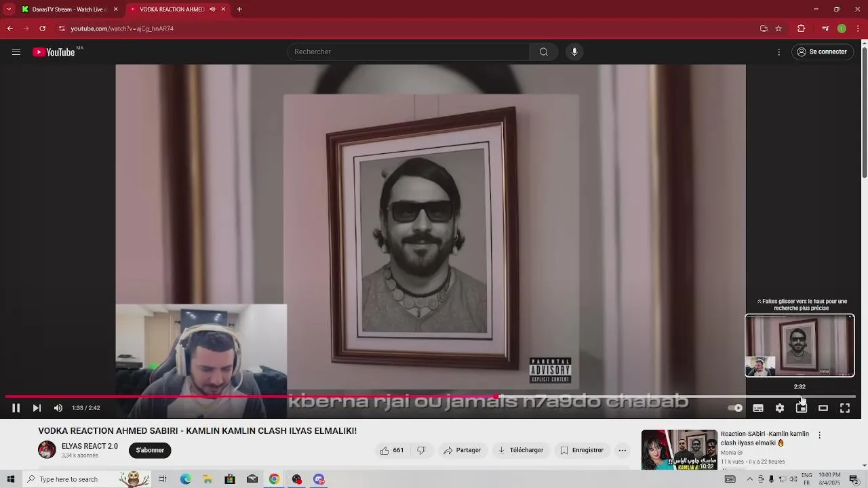Click the youtube.com address bar
This screenshot has width=868, height=488.
[x=407, y=28]
